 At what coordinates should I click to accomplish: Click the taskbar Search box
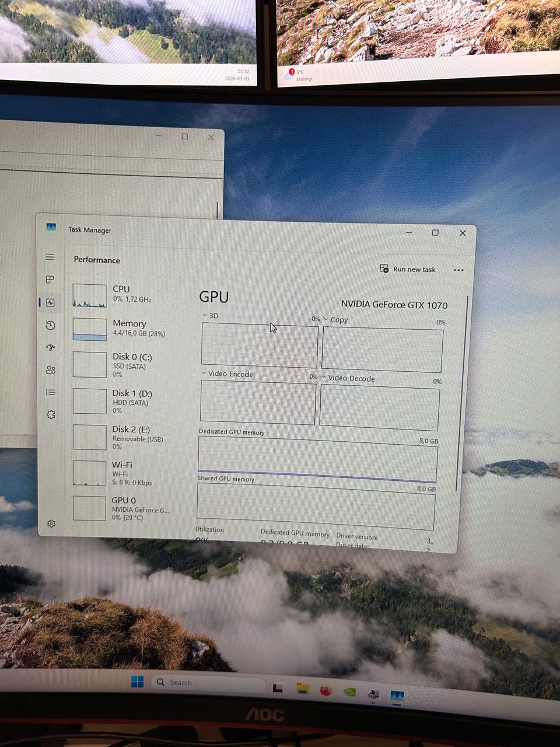tap(208, 683)
